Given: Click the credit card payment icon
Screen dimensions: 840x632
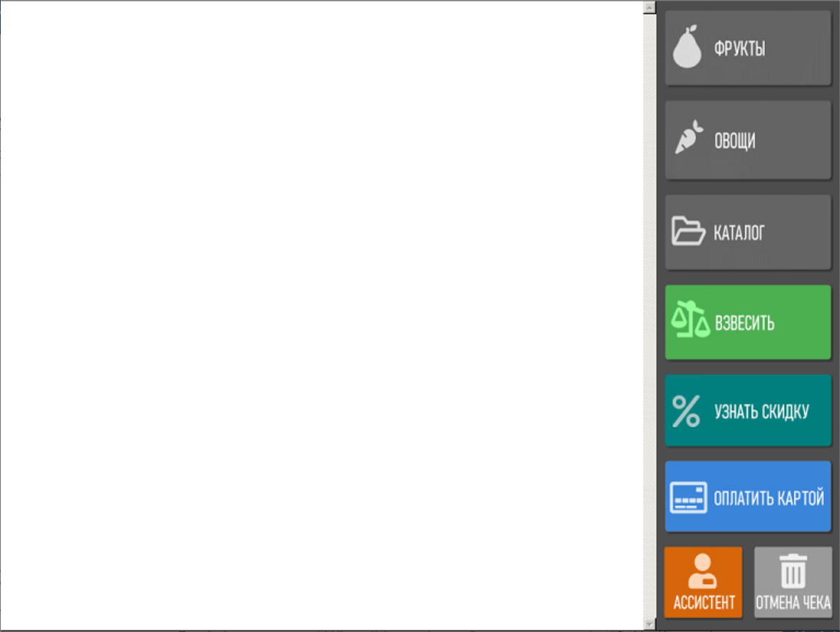Looking at the screenshot, I should [x=688, y=497].
